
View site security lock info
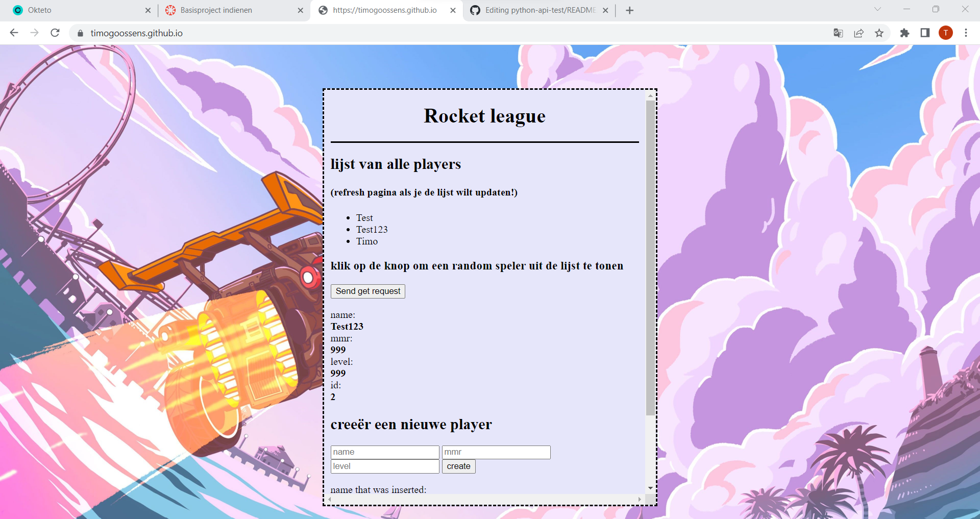[80, 33]
